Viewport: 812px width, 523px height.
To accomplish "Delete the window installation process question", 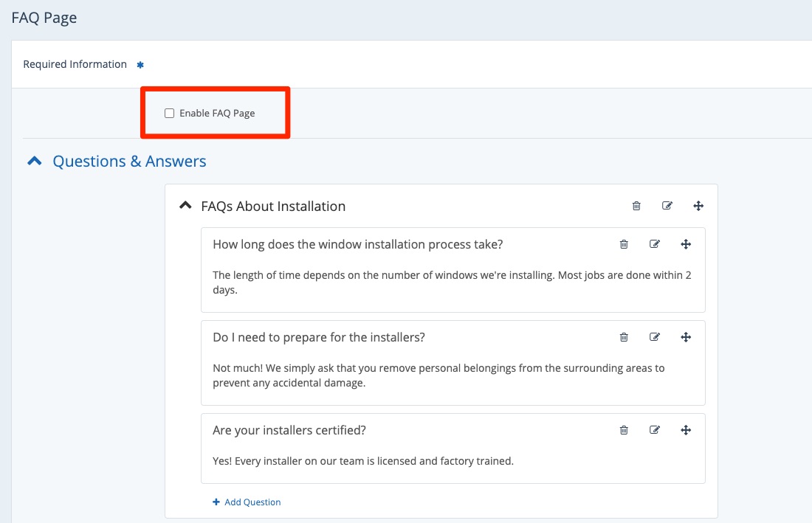I will (x=624, y=244).
